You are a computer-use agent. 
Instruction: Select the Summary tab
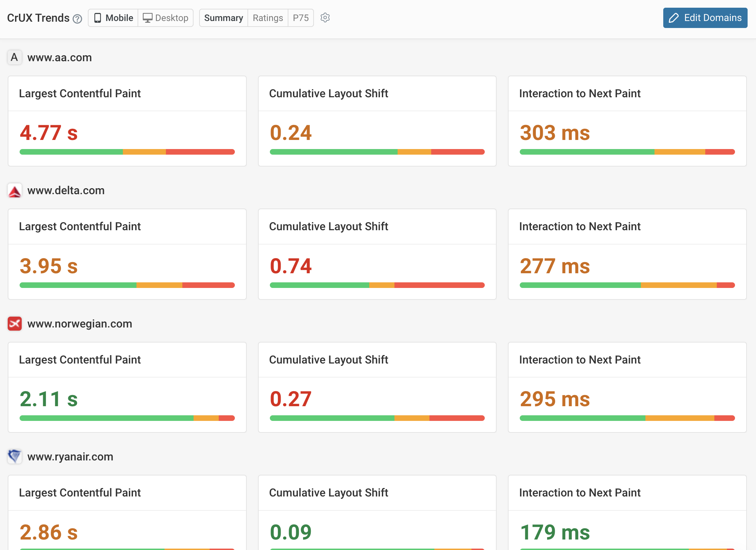pos(223,18)
